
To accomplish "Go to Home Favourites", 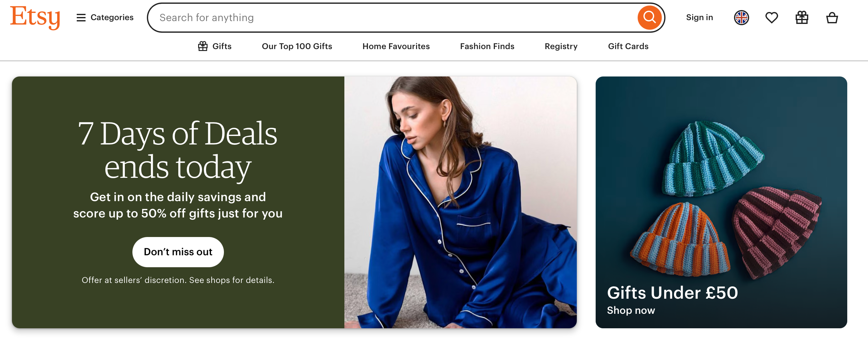I will 396,46.
